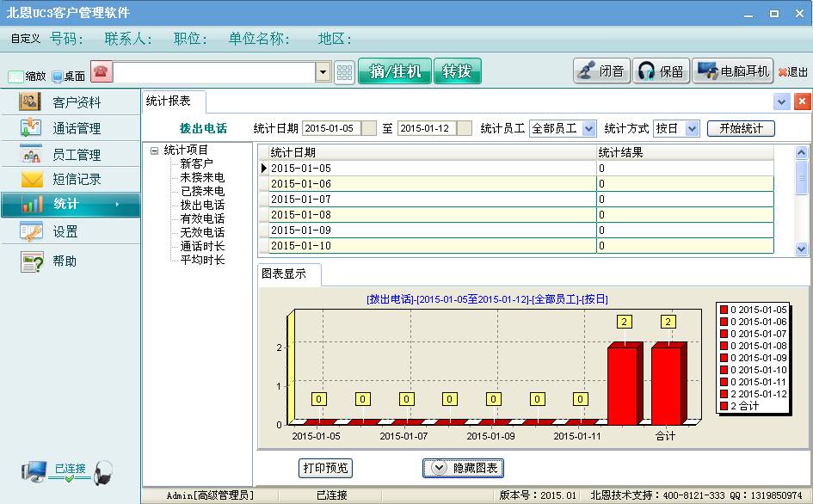This screenshot has height=504, width=813.
Task: Click 版本号：2015.01 in status bar
Action: [x=538, y=495]
